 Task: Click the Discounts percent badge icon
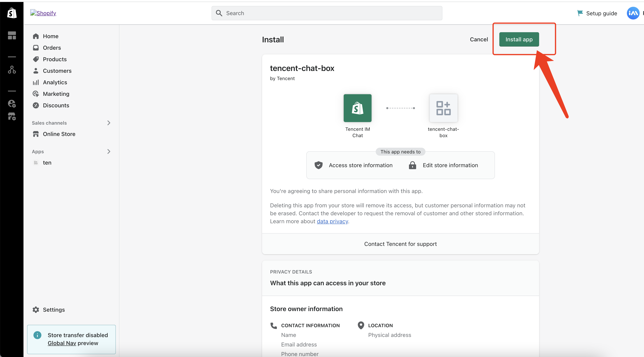pos(36,105)
